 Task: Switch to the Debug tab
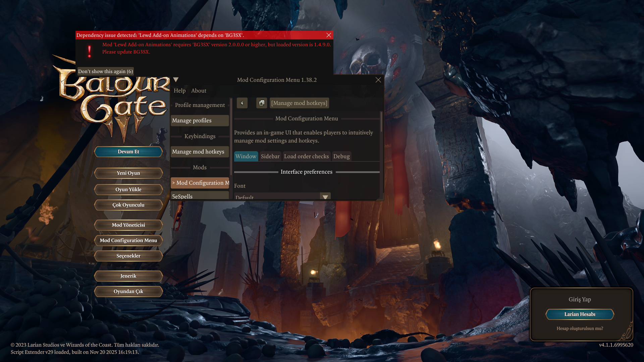click(x=341, y=156)
